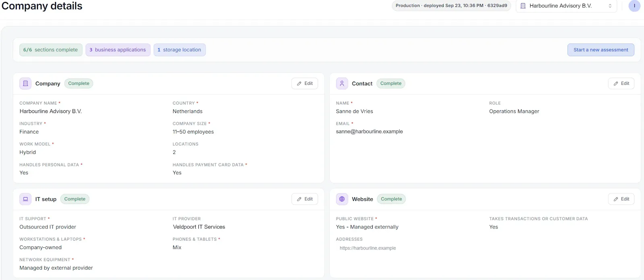Click the Company details page heading

point(42,6)
